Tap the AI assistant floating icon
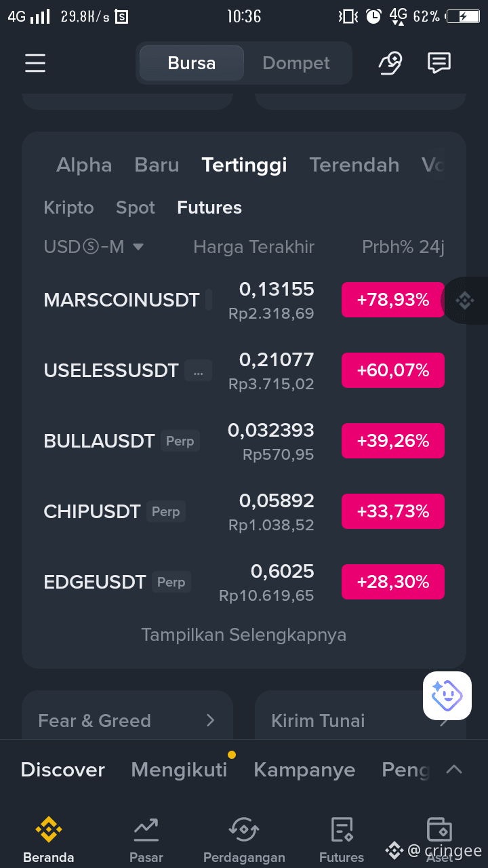Image resolution: width=488 pixels, height=868 pixels. pos(447,695)
